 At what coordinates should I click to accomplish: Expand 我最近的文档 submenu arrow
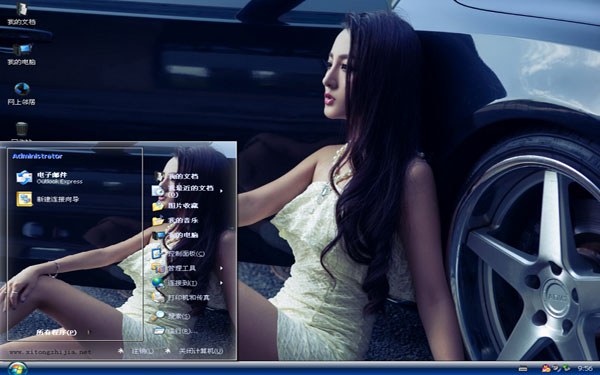[x=221, y=191]
